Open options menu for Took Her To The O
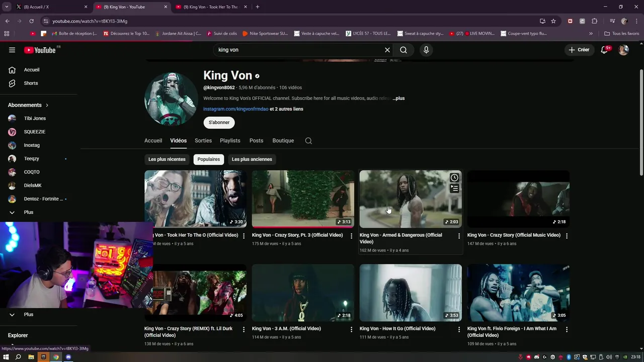This screenshot has width=644, height=362. pos(244,235)
